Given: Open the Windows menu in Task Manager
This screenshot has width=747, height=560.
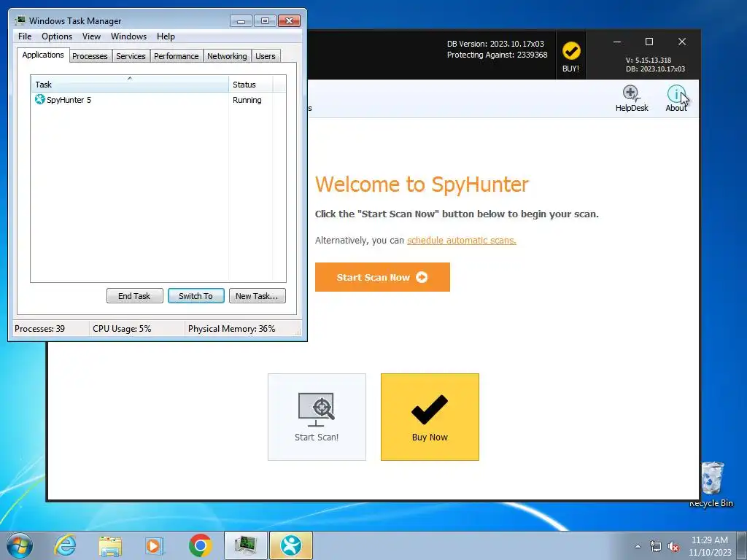Looking at the screenshot, I should (x=128, y=36).
